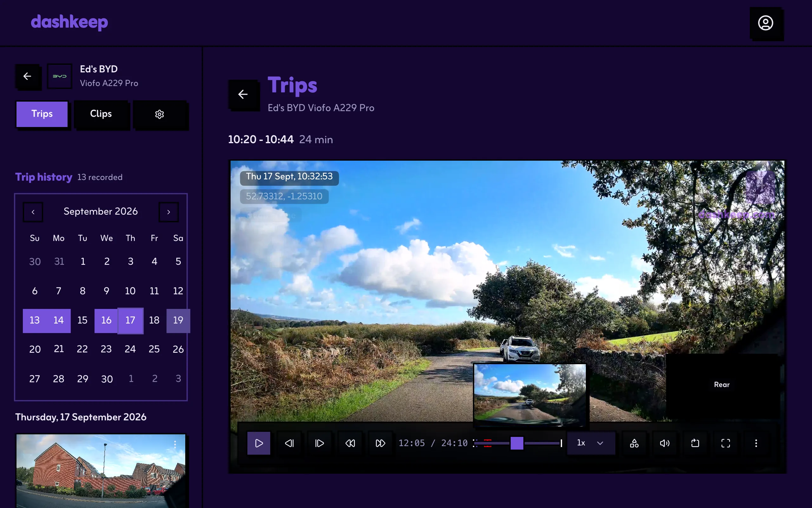Viewport: 812px width, 508px height.
Task: Open the device settings gear tab
Action: (159, 114)
